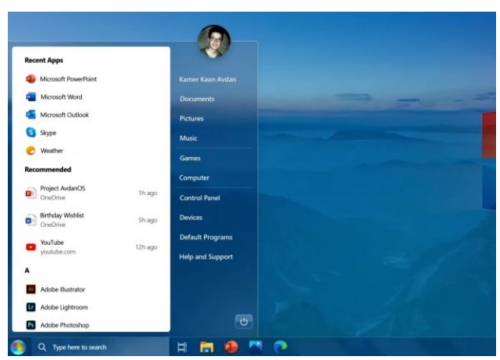500x360 pixels.
Task: Open Computer from the Start menu
Action: pos(194,178)
